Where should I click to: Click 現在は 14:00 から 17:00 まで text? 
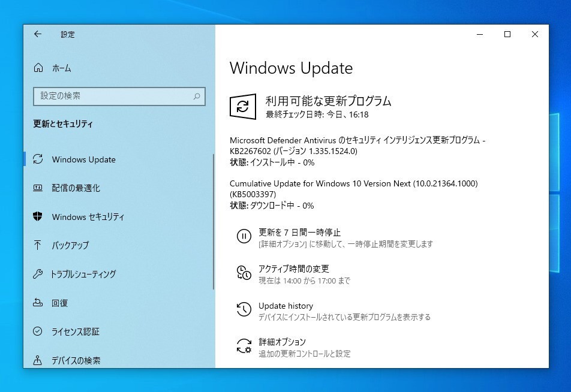[305, 281]
